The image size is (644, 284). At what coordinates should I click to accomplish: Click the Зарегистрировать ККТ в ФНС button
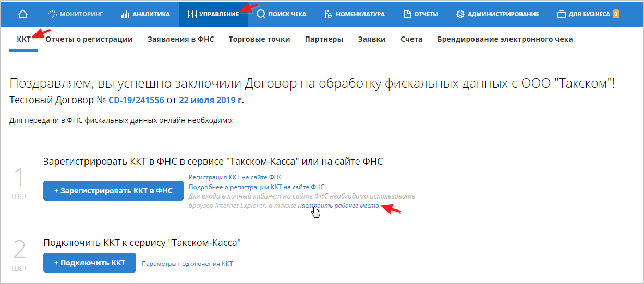pyautogui.click(x=113, y=191)
